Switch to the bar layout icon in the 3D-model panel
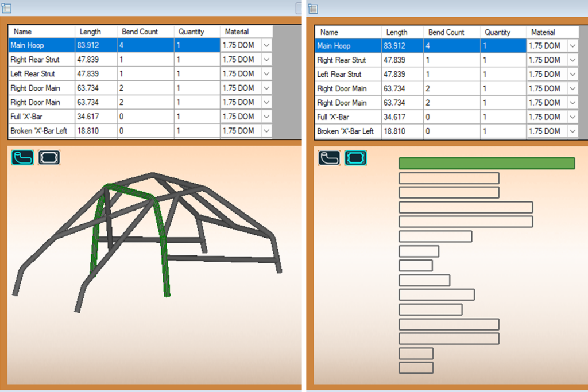588x392 pixels. 49,157
